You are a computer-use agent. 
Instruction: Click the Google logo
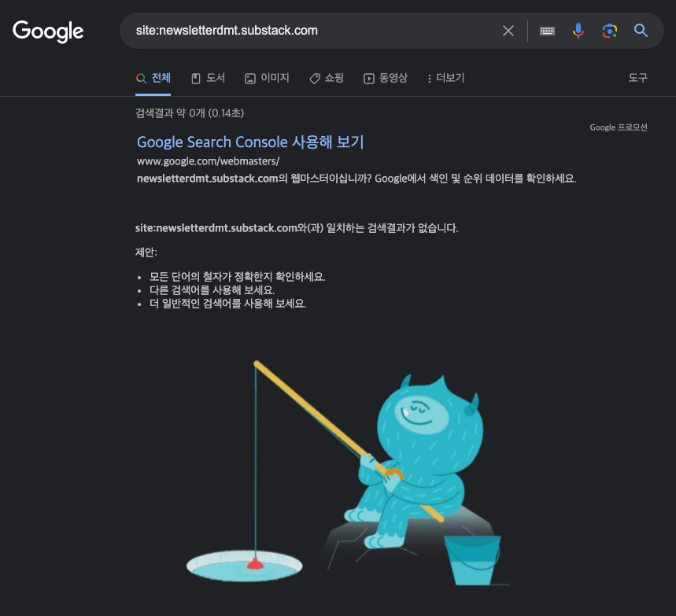point(48,31)
